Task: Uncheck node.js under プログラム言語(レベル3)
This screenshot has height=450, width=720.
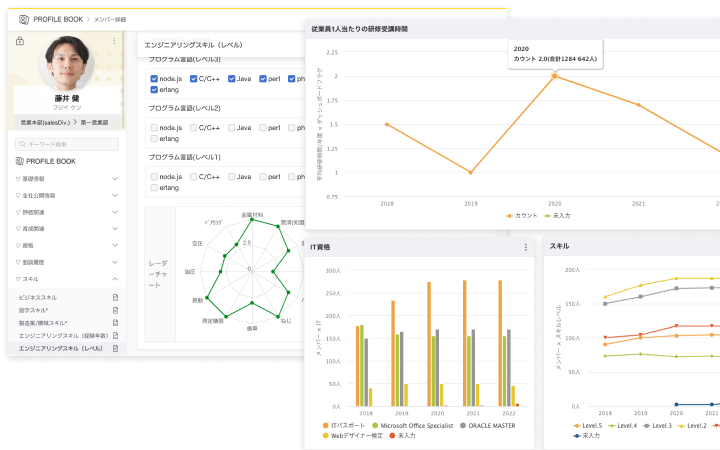Action: tap(154, 79)
